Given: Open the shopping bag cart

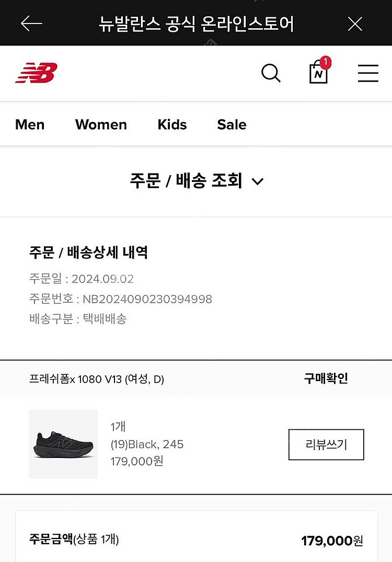Looking at the screenshot, I should pos(318,74).
